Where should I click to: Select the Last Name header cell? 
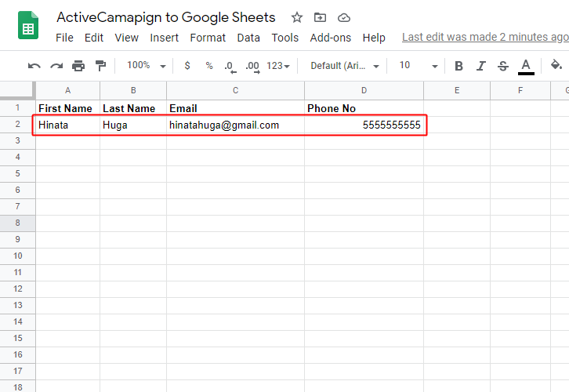tap(133, 108)
